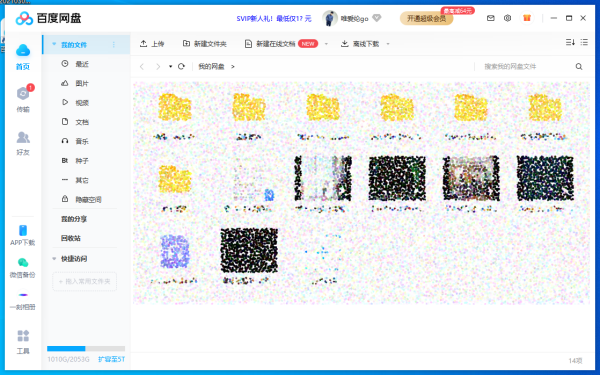Click the search magnifier icon
Viewport: 600px width, 375px height.
tap(579, 67)
